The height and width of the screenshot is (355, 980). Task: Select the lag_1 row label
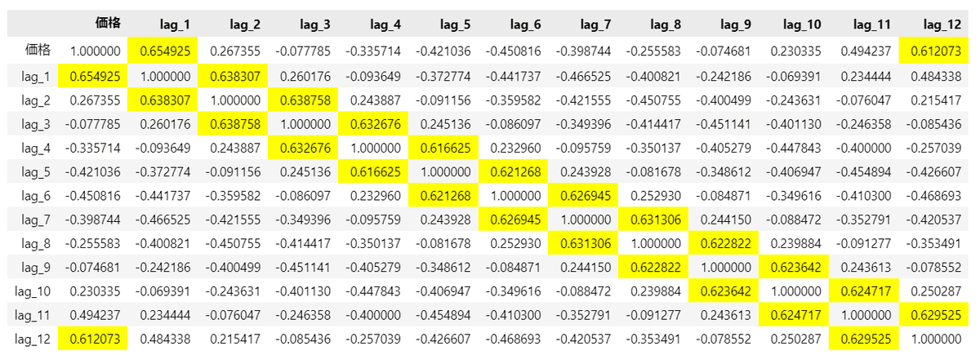click(x=37, y=77)
